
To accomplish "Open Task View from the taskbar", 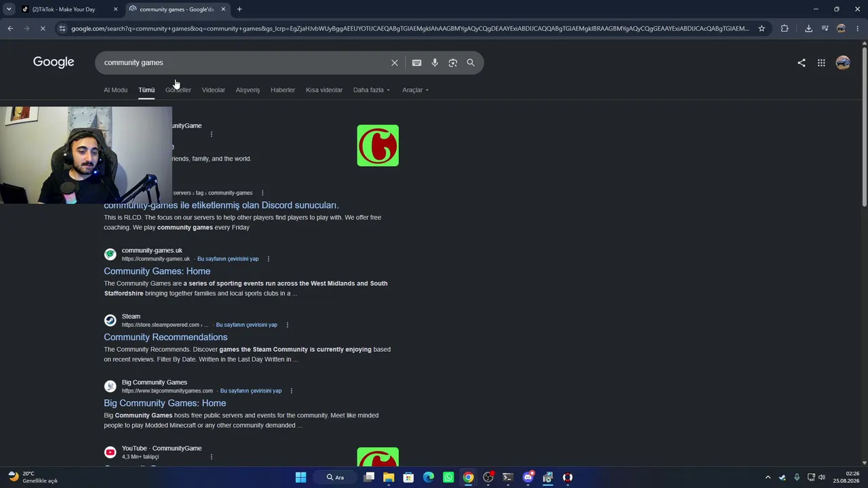I will tap(369, 477).
